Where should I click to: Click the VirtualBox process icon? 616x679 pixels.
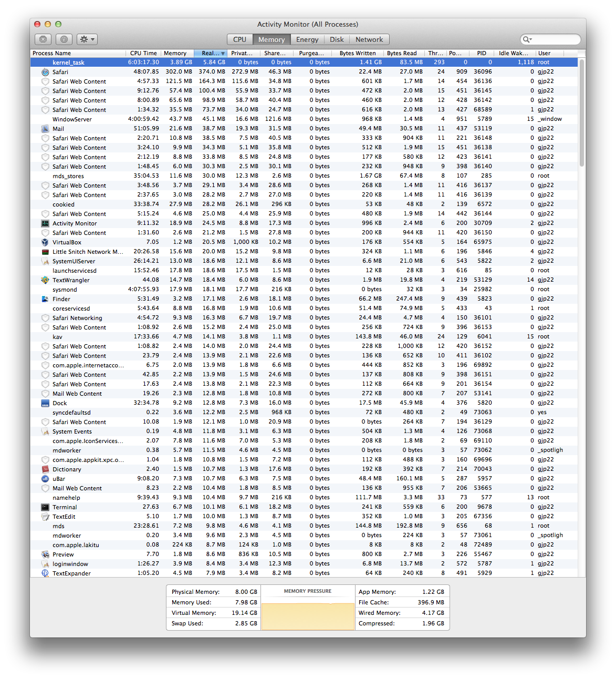click(x=45, y=242)
